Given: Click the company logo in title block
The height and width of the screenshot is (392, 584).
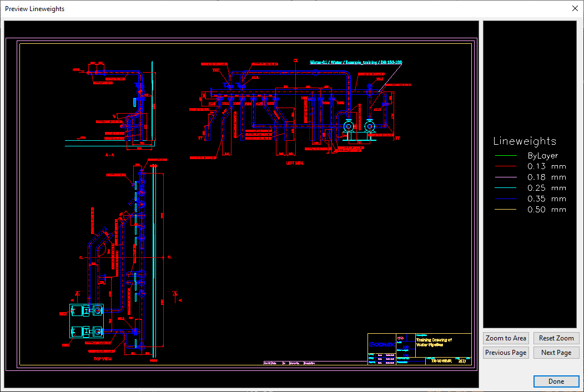Looking at the screenshot, I should pos(381,345).
